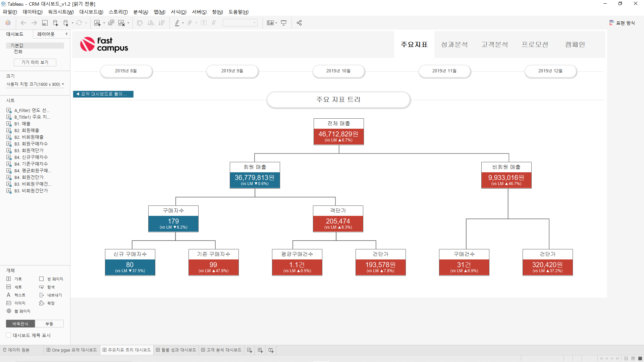
Task: Open the 서식(O) menu
Action: (178, 12)
